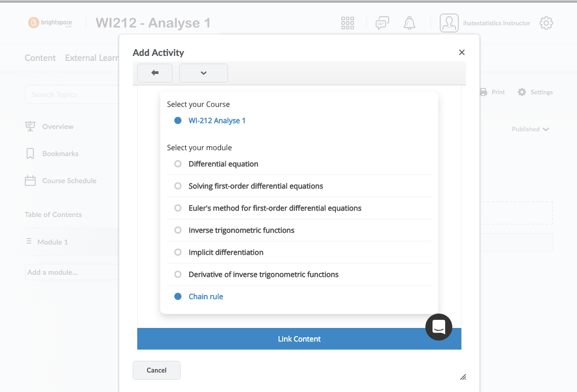Switch to the Content tab

click(x=40, y=58)
